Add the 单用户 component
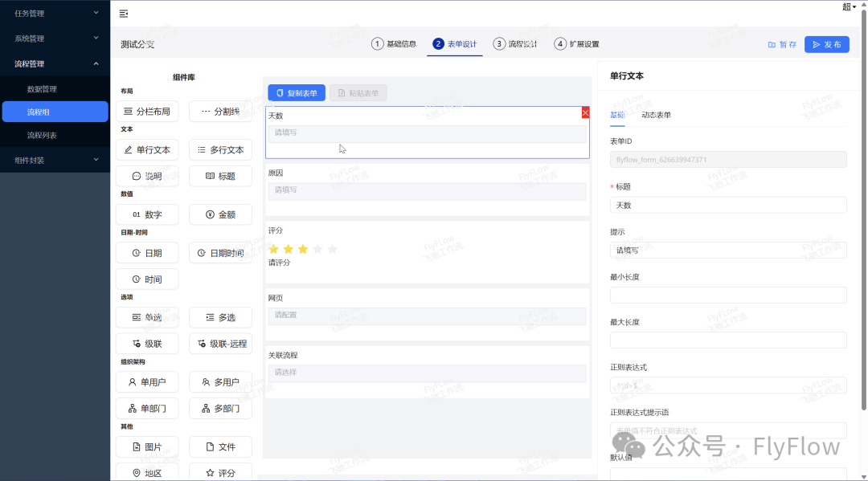This screenshot has height=481, width=868. 147,383
